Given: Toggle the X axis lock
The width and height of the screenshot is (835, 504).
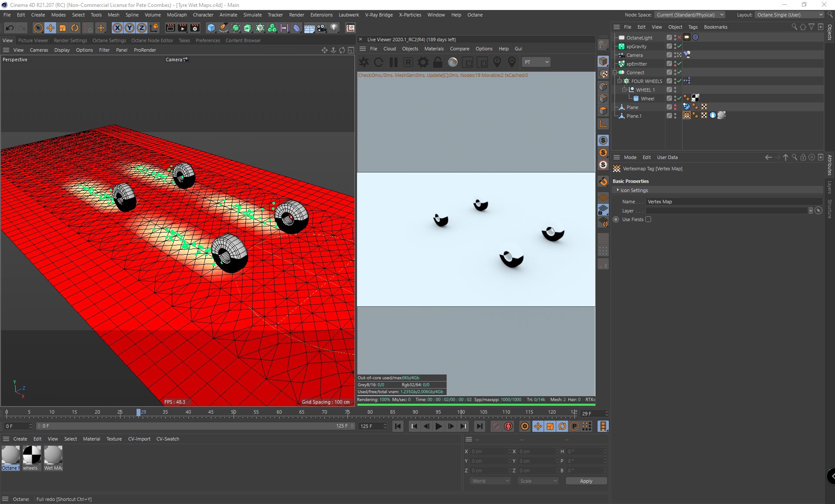Looking at the screenshot, I should [x=117, y=28].
